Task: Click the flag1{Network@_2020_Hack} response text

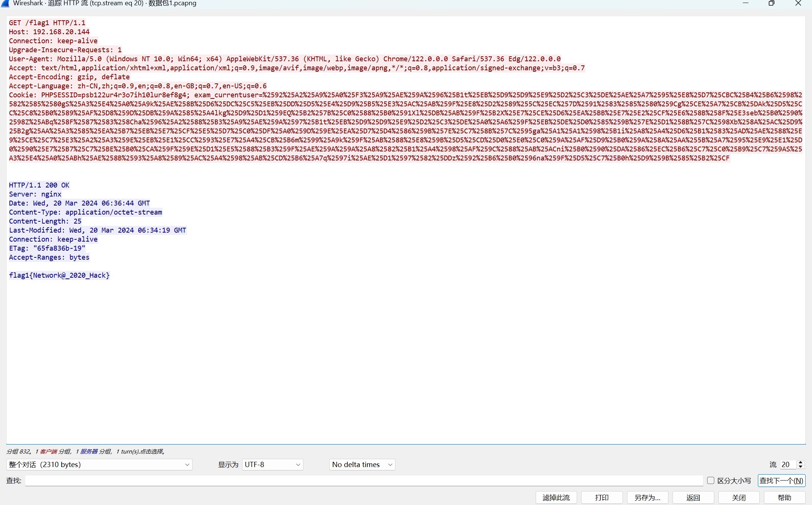Action: pos(59,275)
